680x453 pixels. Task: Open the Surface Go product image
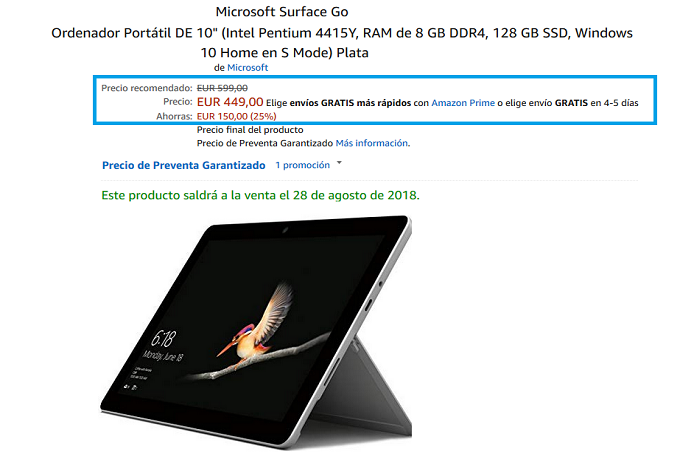(x=256, y=332)
